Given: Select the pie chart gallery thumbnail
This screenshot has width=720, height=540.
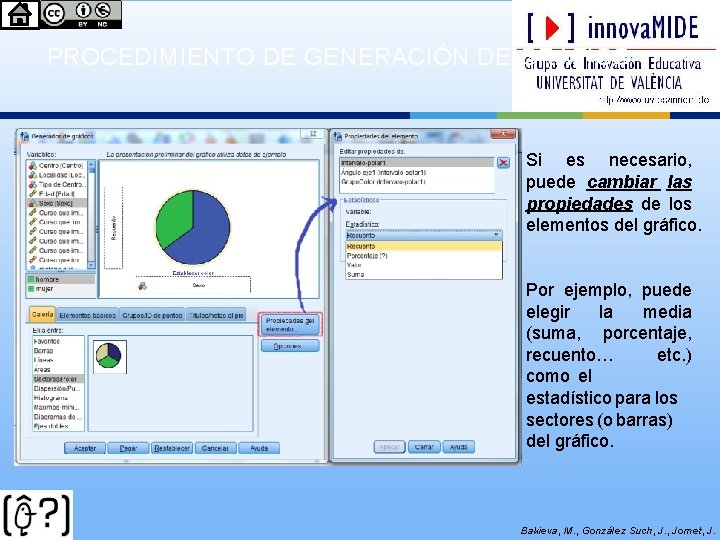Looking at the screenshot, I should click(110, 356).
